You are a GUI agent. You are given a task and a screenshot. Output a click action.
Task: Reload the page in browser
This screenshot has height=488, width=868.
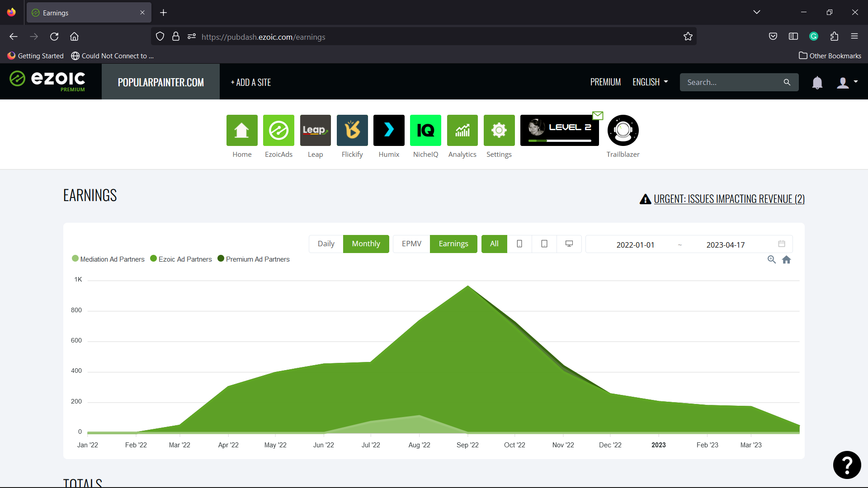(x=54, y=37)
